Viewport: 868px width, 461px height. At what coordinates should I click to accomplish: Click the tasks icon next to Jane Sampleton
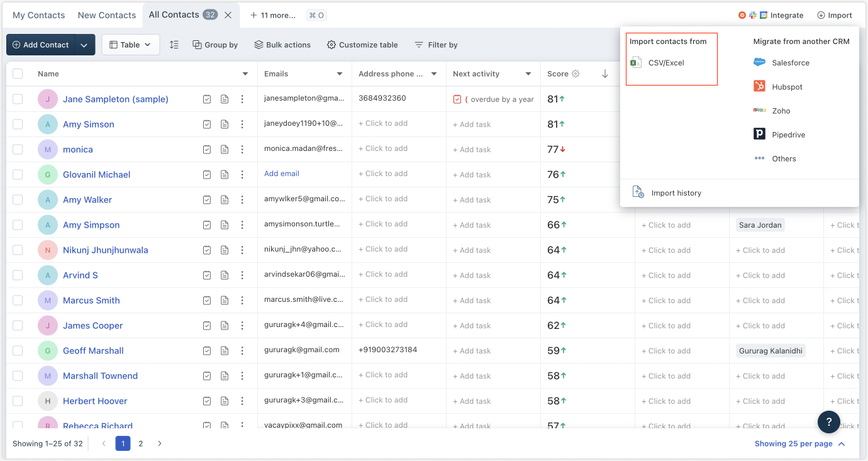tap(207, 99)
